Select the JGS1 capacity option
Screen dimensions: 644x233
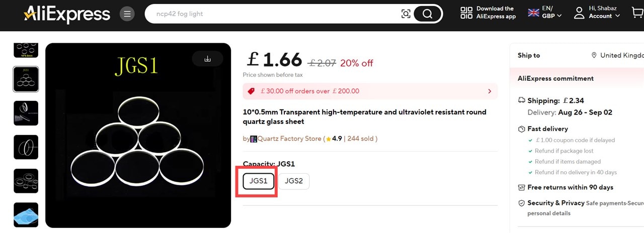pos(259,181)
